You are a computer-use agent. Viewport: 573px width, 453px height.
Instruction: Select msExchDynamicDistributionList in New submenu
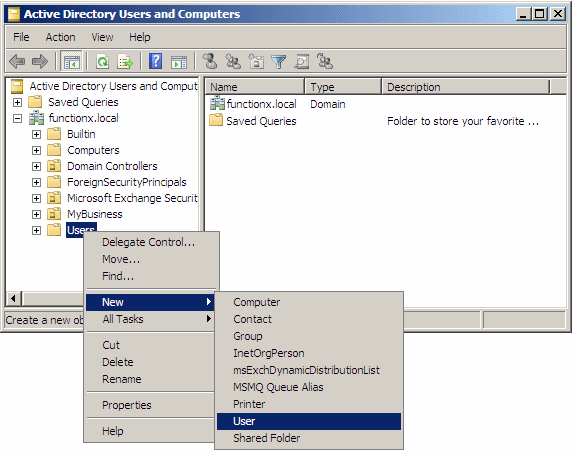pyautogui.click(x=309, y=370)
